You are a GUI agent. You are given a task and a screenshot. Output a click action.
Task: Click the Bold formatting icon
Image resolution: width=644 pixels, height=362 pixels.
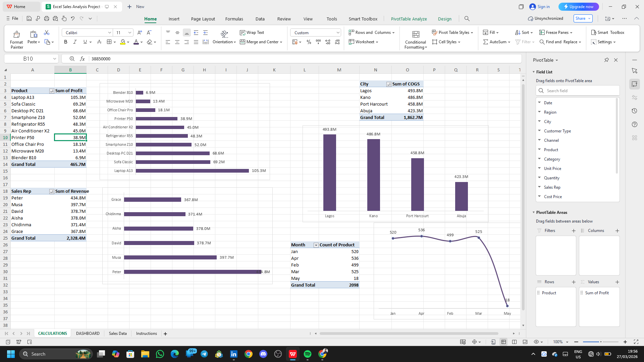(65, 42)
